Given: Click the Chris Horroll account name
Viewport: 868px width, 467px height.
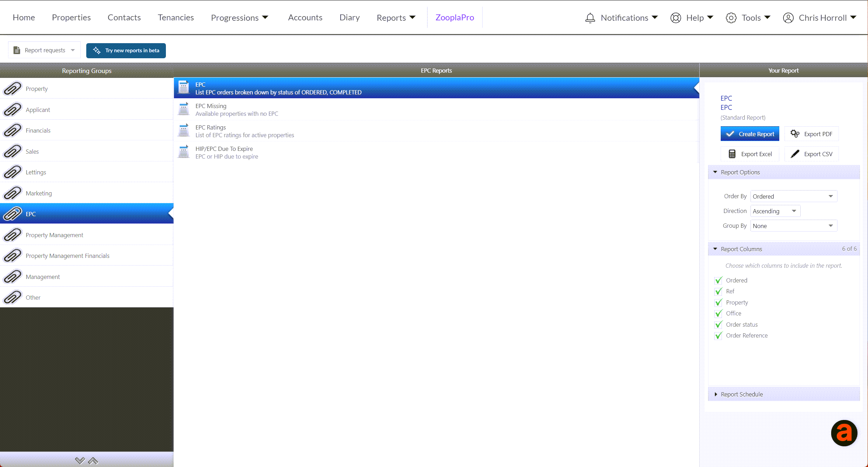Looking at the screenshot, I should pyautogui.click(x=822, y=18).
